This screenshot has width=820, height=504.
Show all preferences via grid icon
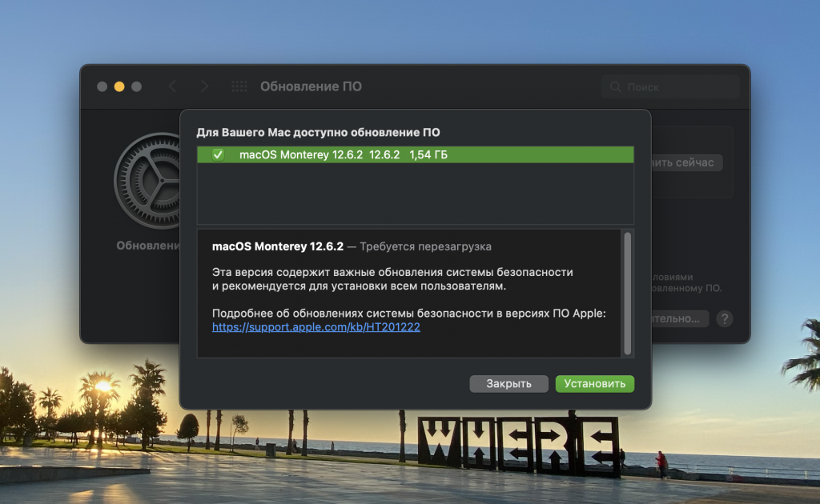239,86
